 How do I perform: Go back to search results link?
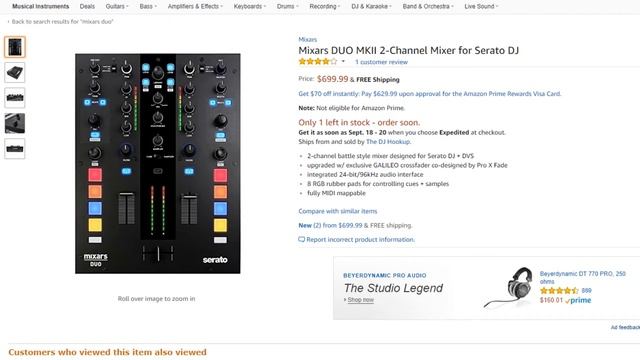click(62, 22)
